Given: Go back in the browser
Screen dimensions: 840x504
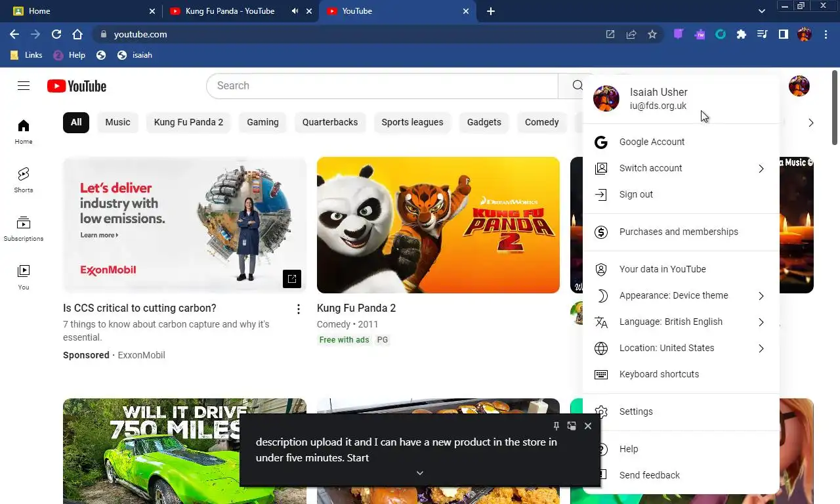Looking at the screenshot, I should click(x=14, y=34).
